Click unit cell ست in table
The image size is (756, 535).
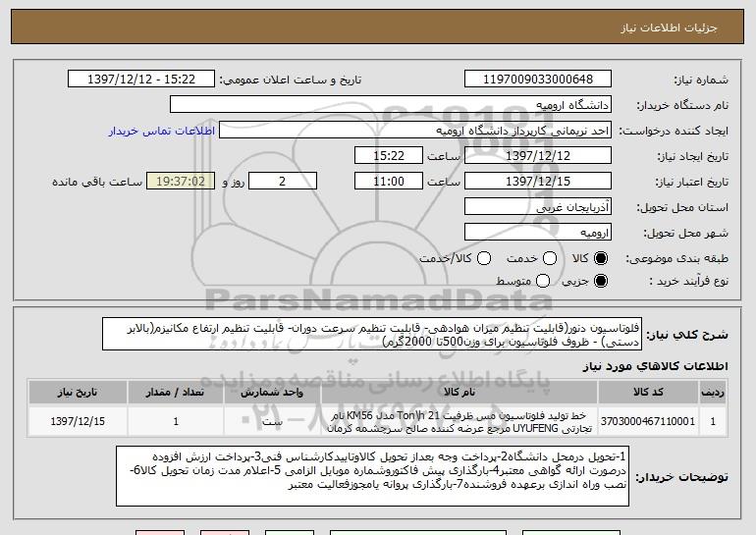[272, 421]
